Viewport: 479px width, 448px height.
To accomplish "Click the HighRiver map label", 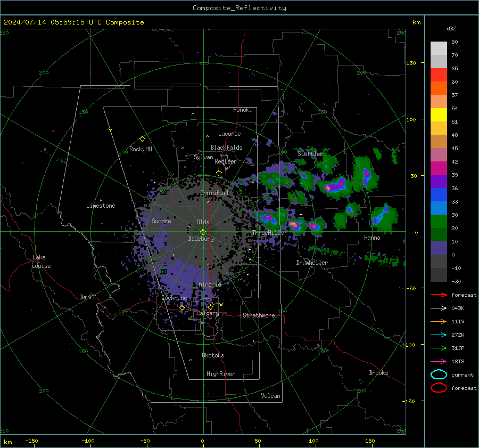I will pyautogui.click(x=221, y=374).
